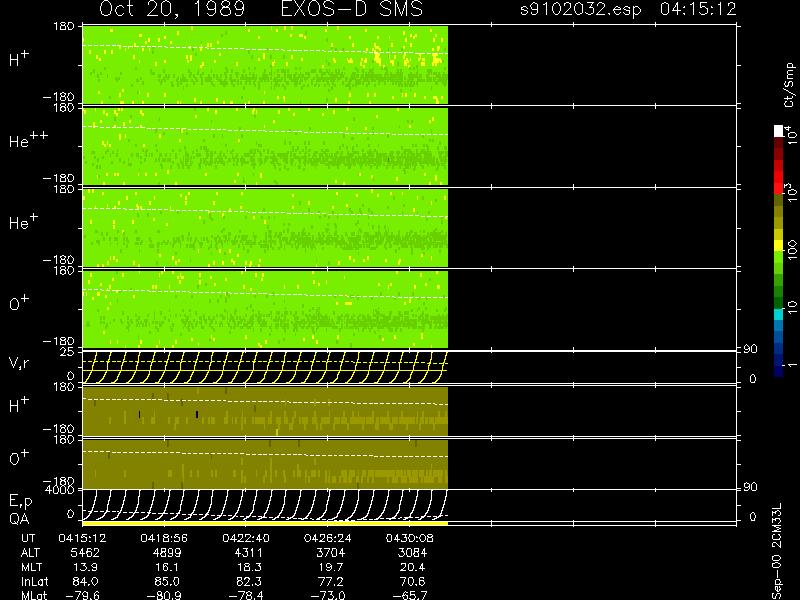Click InLat value '85.0'
Image resolution: width=800 pixels, height=600 pixels.
(x=167, y=581)
